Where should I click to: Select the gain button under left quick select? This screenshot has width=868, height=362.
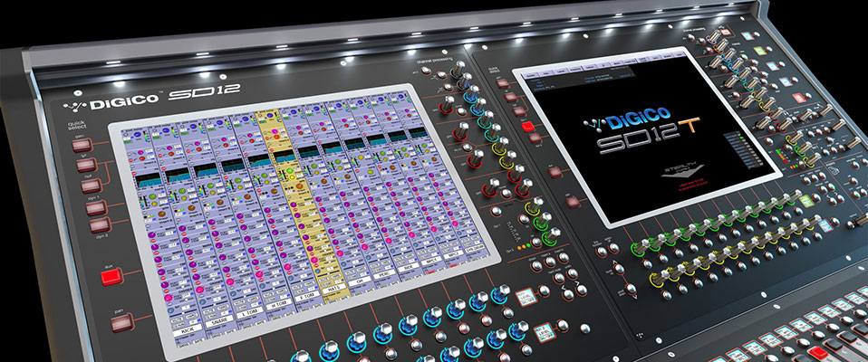[81, 145]
